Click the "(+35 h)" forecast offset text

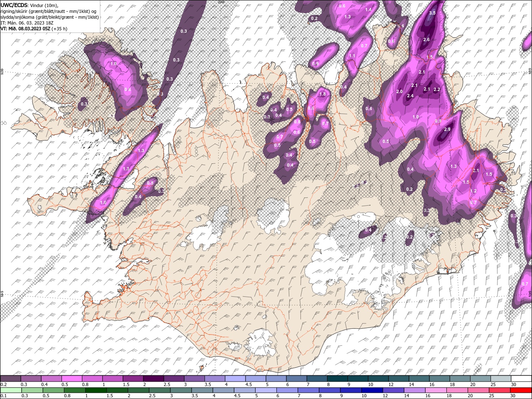click(59, 29)
